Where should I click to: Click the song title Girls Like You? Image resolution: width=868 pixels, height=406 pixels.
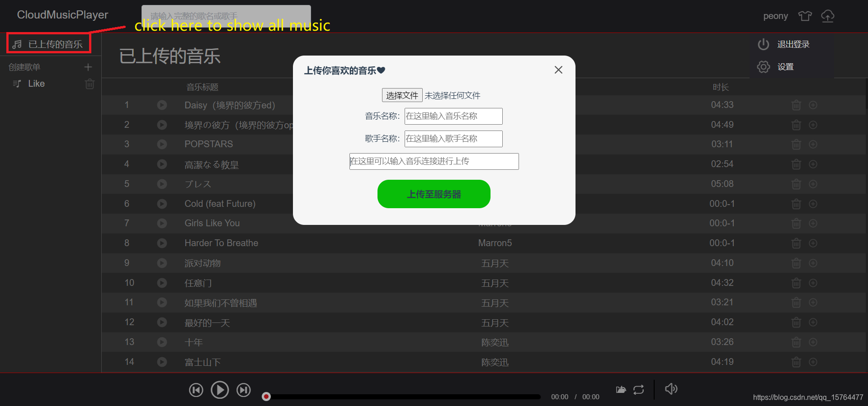pos(212,223)
